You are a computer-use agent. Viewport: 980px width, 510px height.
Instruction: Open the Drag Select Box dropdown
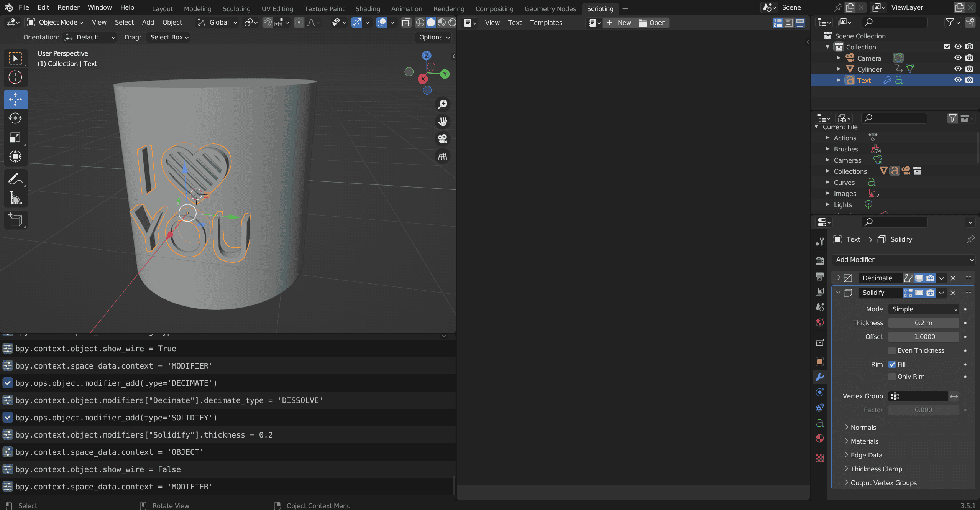168,37
